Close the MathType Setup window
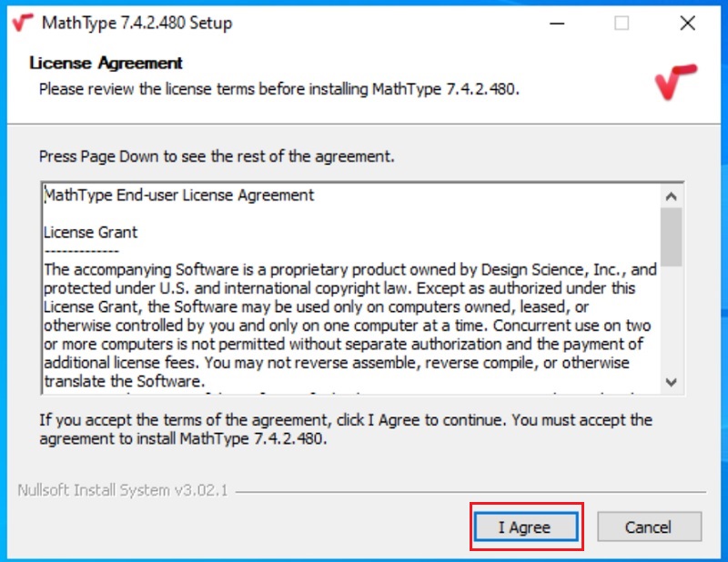 click(688, 23)
